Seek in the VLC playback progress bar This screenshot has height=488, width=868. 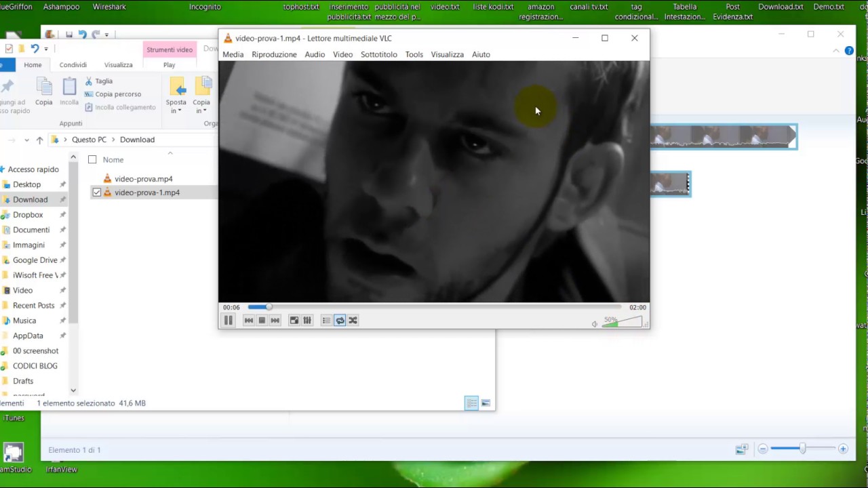point(434,308)
